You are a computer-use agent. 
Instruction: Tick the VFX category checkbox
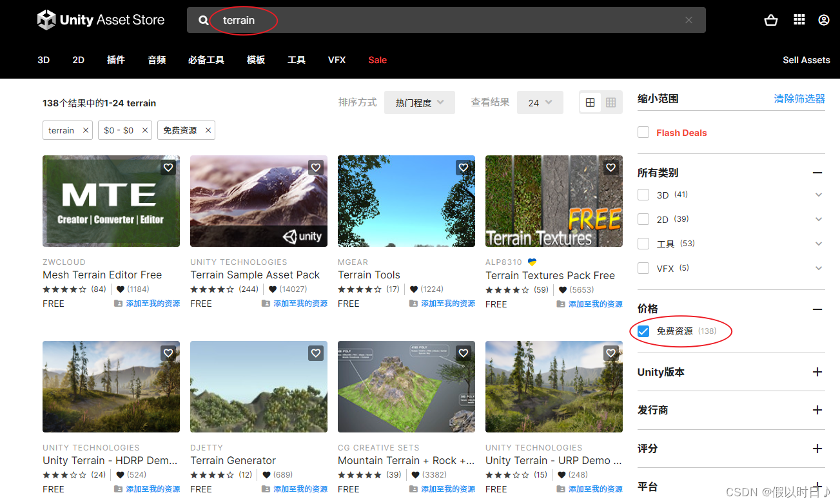point(643,268)
